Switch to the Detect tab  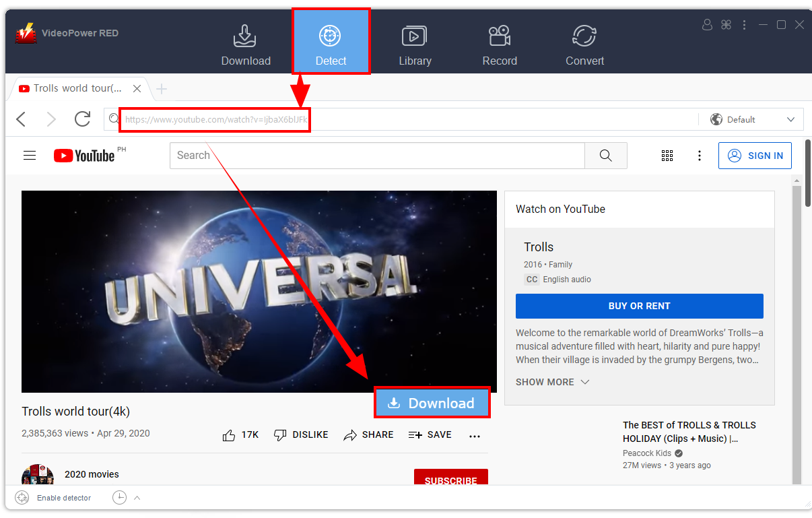tap(331, 42)
